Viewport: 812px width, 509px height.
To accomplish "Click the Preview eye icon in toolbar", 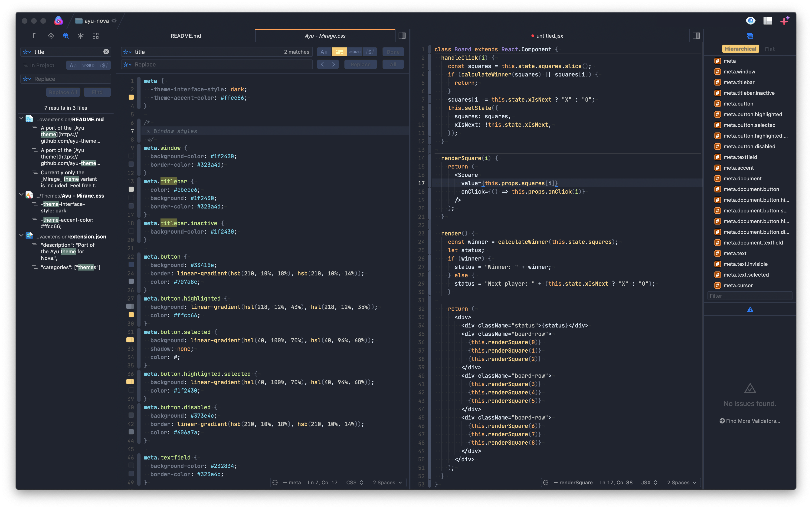I will click(x=750, y=21).
